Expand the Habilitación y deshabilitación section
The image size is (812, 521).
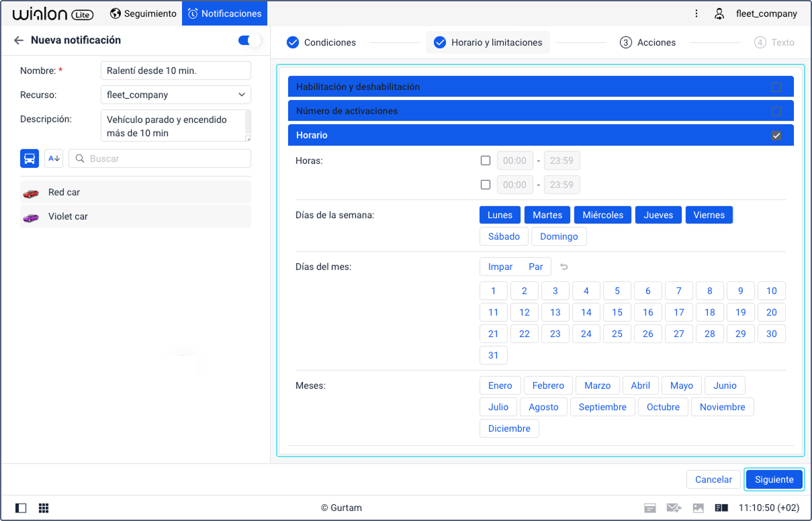[541, 87]
